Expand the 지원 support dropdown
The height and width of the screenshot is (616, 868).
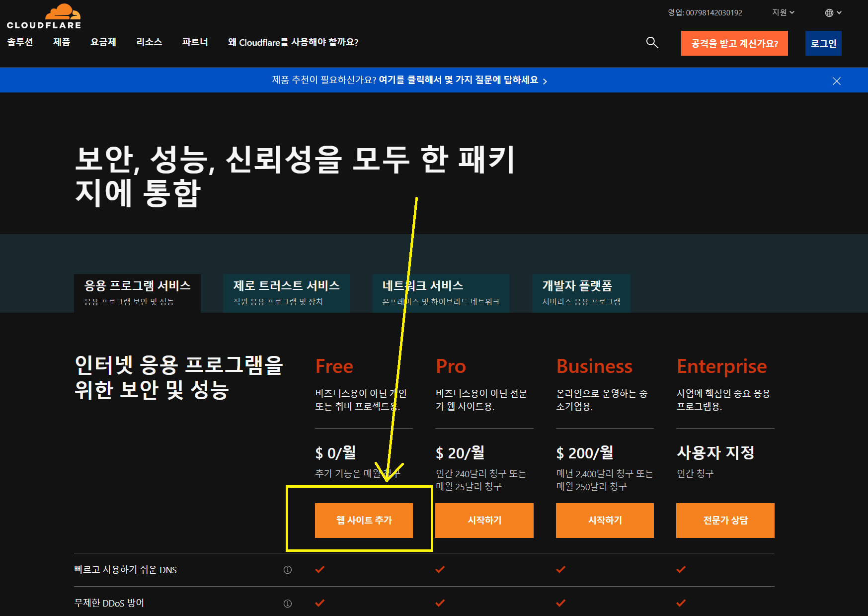783,12
